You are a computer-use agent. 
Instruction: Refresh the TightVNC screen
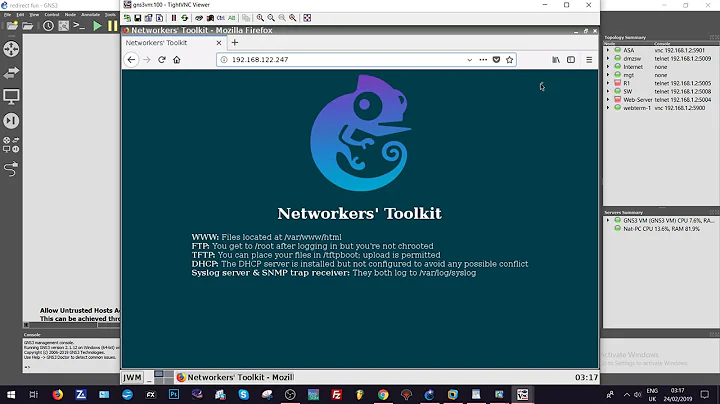point(185,18)
